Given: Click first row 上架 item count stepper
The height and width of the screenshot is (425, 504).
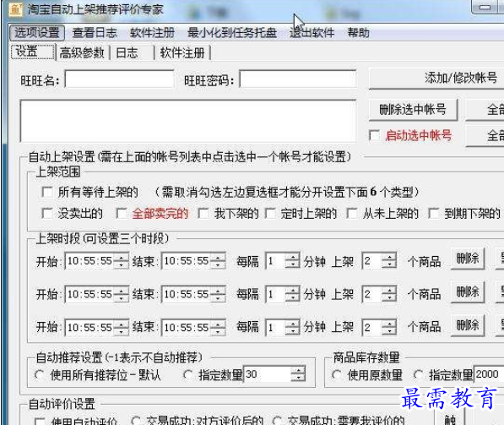Looking at the screenshot, I should [x=389, y=260].
